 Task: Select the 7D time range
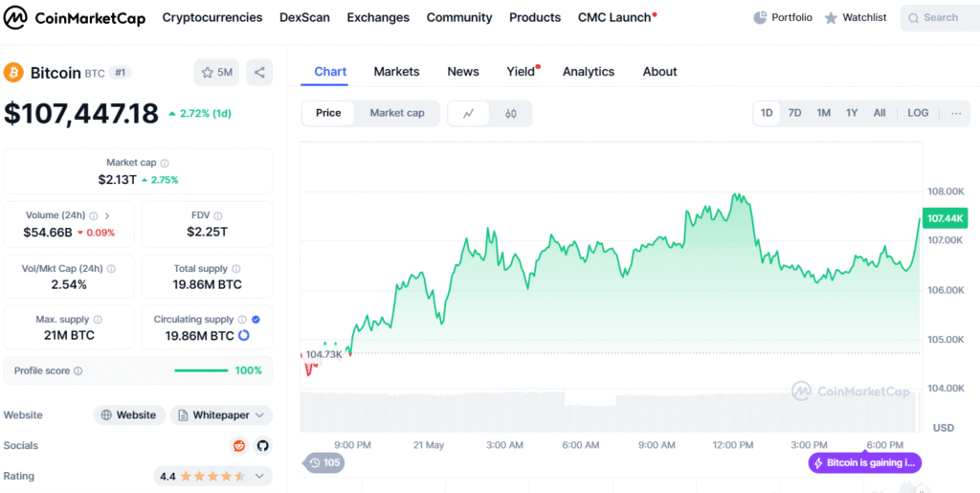tap(794, 113)
